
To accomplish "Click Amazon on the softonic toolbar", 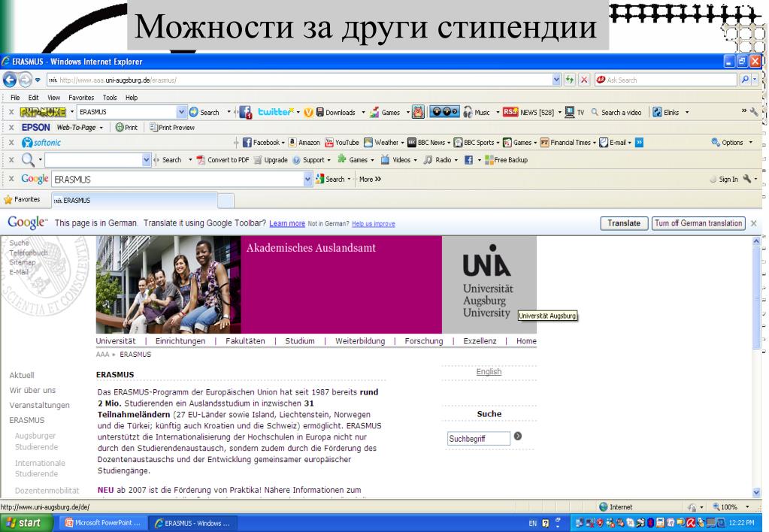I will (x=304, y=142).
